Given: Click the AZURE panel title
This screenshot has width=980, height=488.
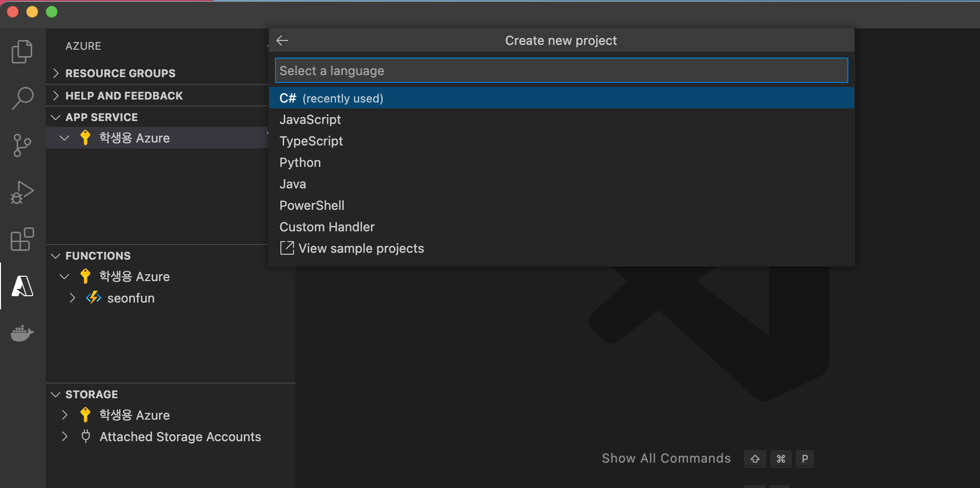Looking at the screenshot, I should click(83, 46).
